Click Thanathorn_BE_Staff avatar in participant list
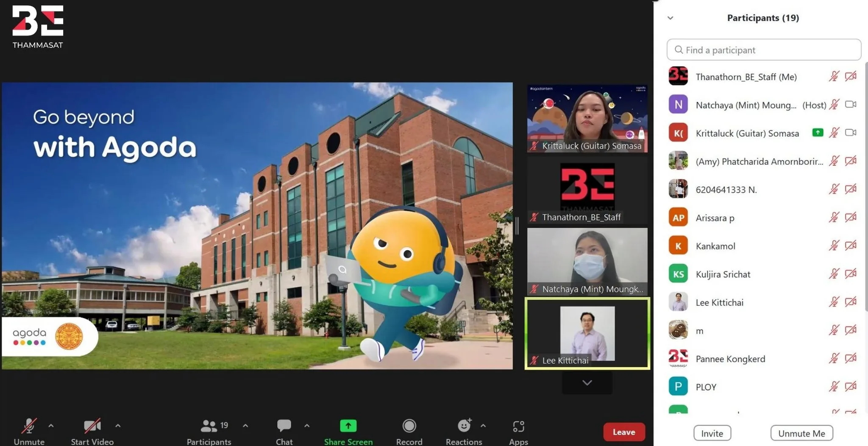Viewport: 868px width, 446px height. pos(678,77)
